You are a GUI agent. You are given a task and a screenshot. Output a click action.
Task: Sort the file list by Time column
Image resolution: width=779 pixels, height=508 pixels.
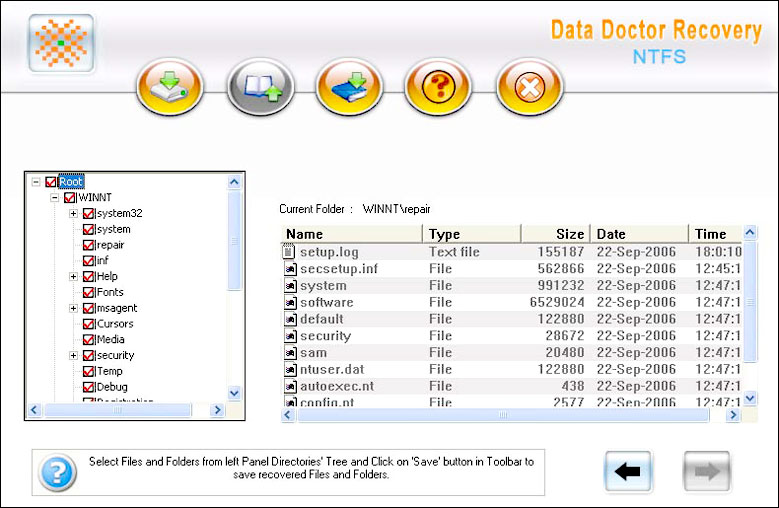pos(715,234)
